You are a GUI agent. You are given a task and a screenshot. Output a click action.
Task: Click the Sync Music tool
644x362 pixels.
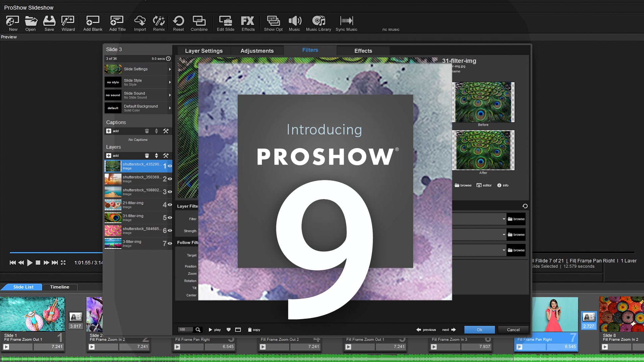346,23
